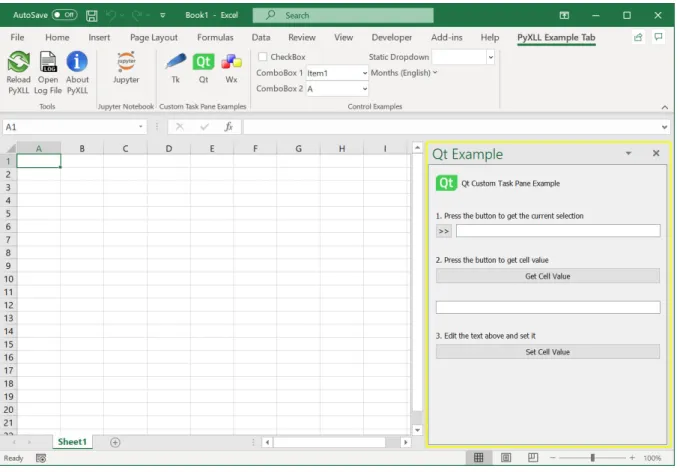This screenshot has width=680, height=472.
Task: Open the ComboBox 1 dropdown
Action: click(x=365, y=73)
